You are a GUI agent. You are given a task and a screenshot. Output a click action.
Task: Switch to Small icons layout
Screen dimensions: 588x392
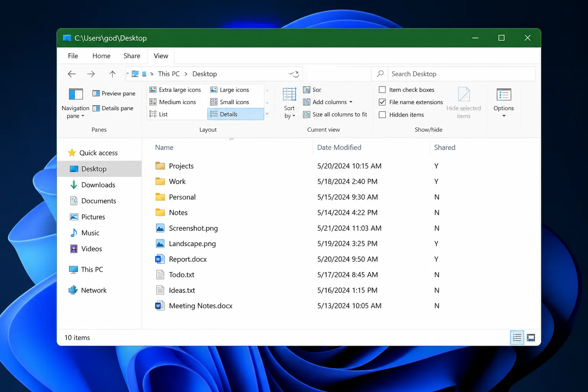[230, 102]
